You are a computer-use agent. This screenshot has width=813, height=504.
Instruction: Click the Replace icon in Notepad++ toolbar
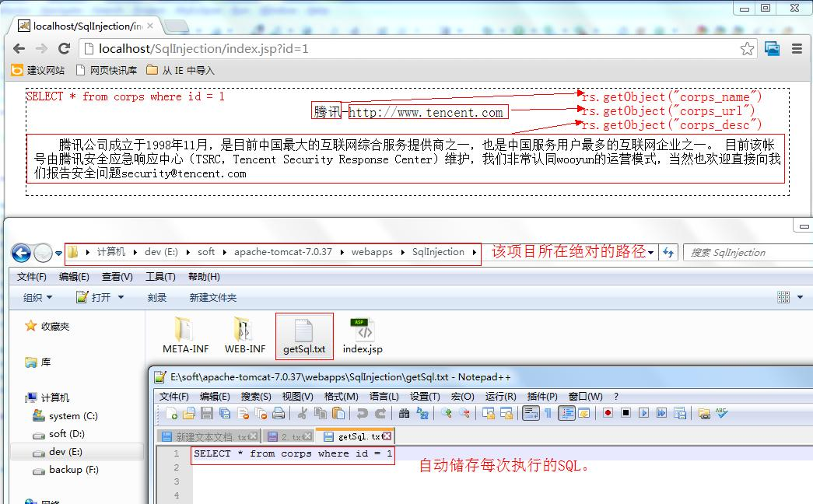422,413
